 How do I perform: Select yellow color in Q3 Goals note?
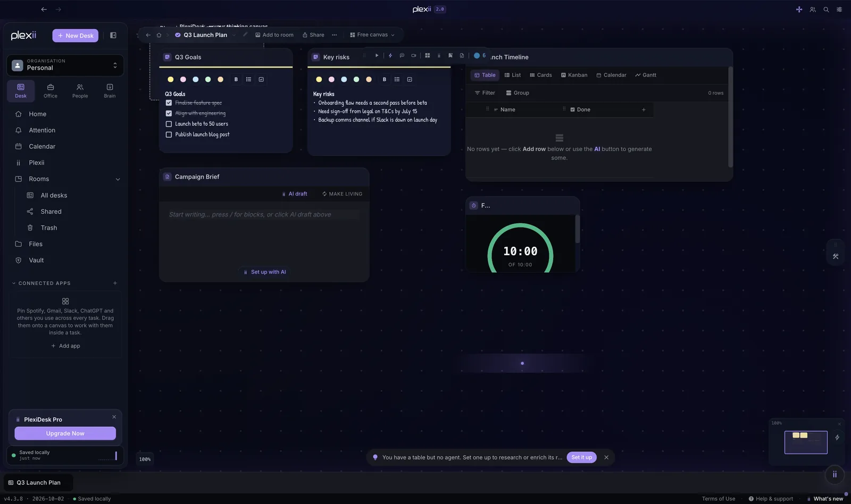[170, 80]
